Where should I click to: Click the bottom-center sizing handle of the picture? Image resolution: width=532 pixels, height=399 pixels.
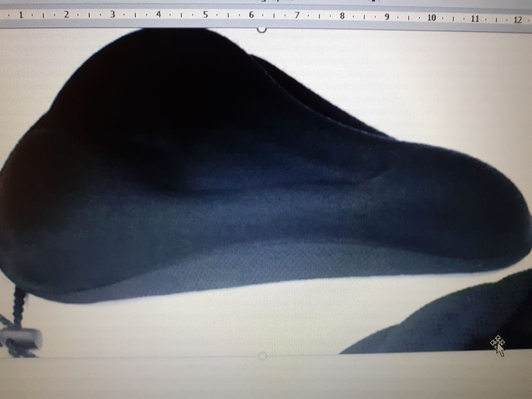tap(262, 355)
